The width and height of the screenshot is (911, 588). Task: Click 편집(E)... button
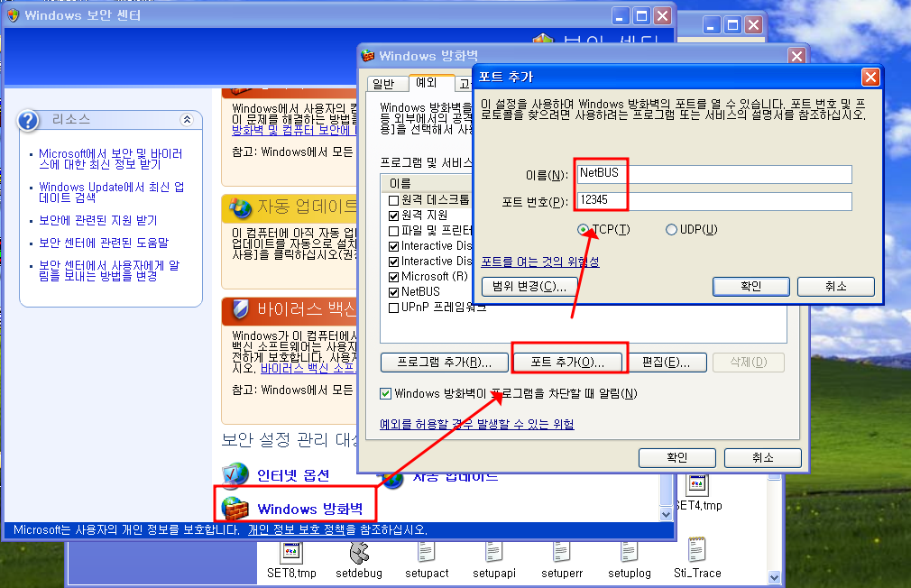click(x=667, y=363)
